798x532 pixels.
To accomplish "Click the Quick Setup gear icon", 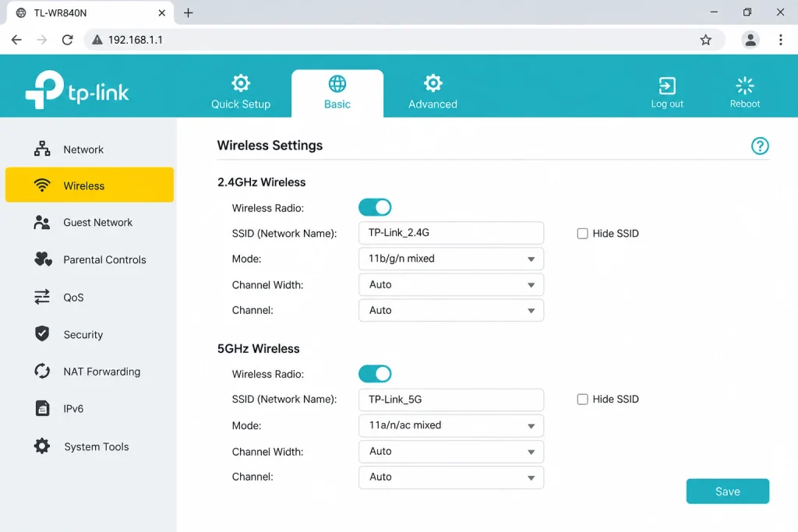I will coord(241,83).
